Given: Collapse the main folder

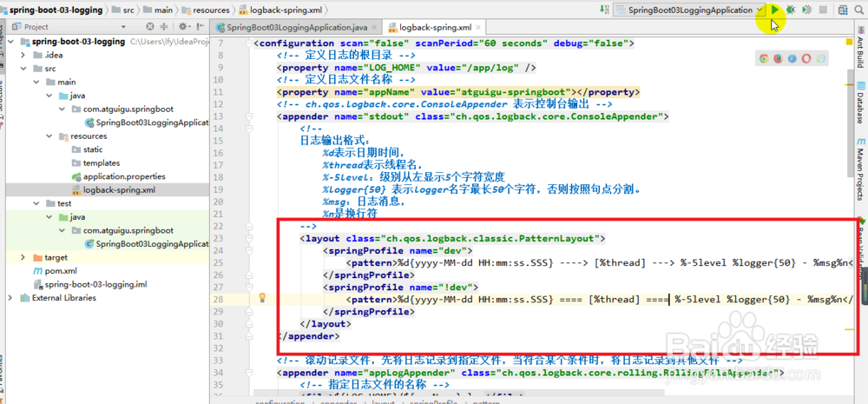Looking at the screenshot, I should (36, 82).
